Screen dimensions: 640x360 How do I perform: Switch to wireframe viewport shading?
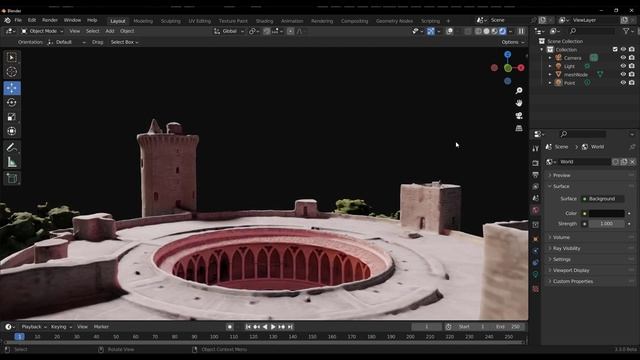tap(478, 31)
